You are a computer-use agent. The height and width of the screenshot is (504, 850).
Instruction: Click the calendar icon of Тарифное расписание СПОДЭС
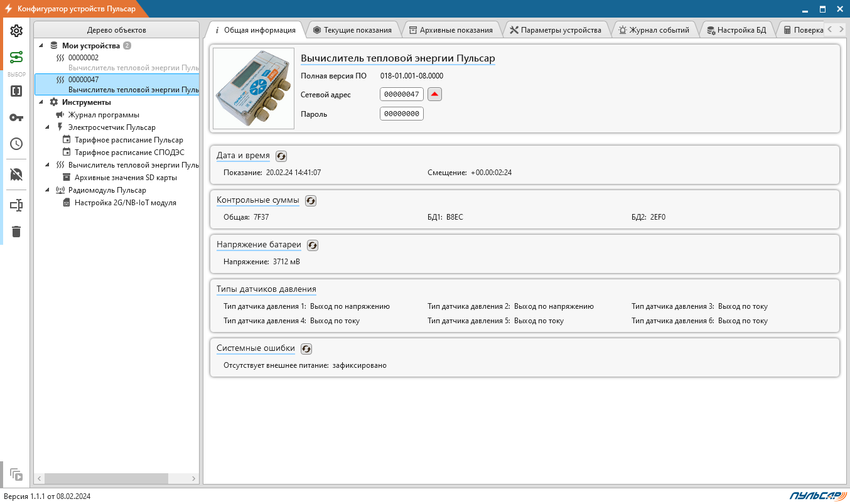pos(67,152)
